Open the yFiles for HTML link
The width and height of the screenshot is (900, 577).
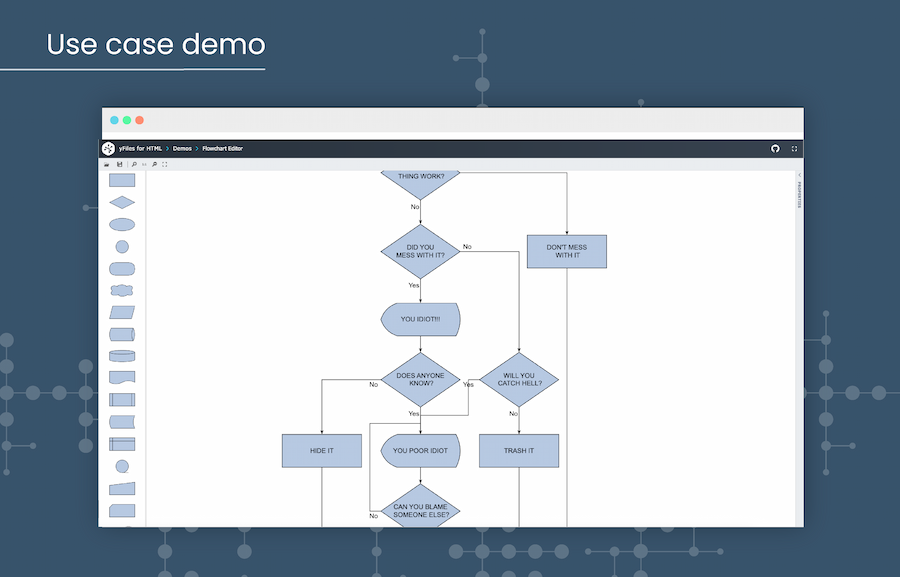pos(140,148)
